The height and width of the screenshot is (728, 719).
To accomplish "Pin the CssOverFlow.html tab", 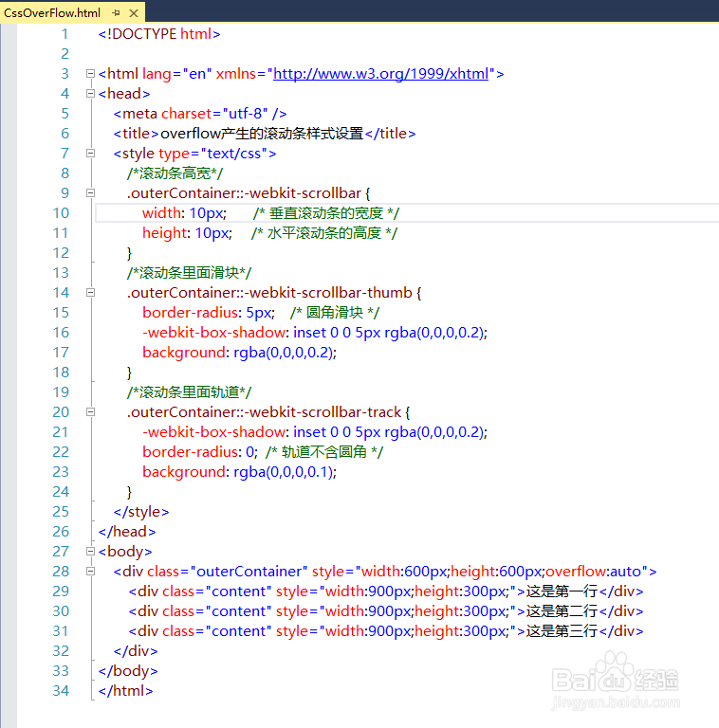I will (116, 13).
